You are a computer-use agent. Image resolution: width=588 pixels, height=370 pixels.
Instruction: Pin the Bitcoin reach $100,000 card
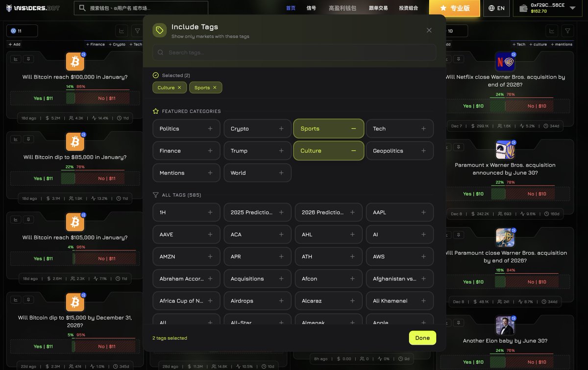click(x=28, y=59)
